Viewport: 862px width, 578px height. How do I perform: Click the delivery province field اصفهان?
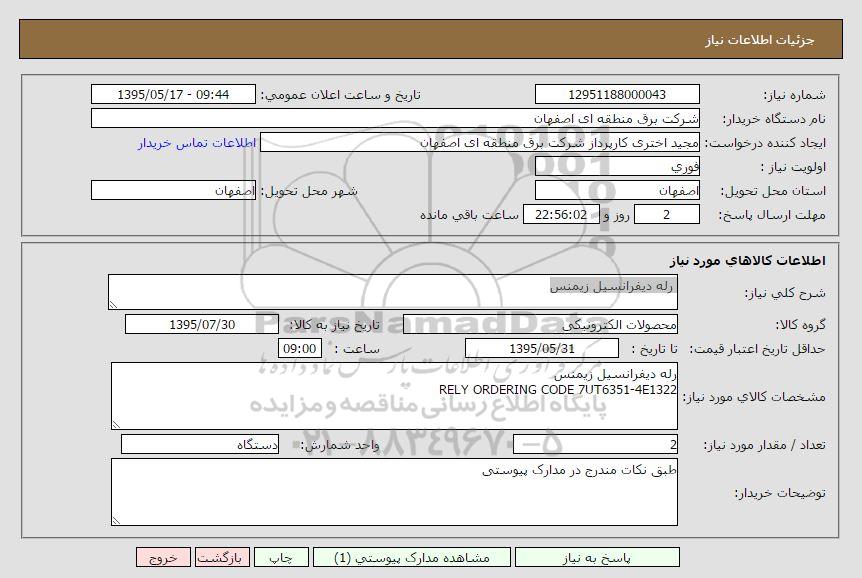click(617, 190)
